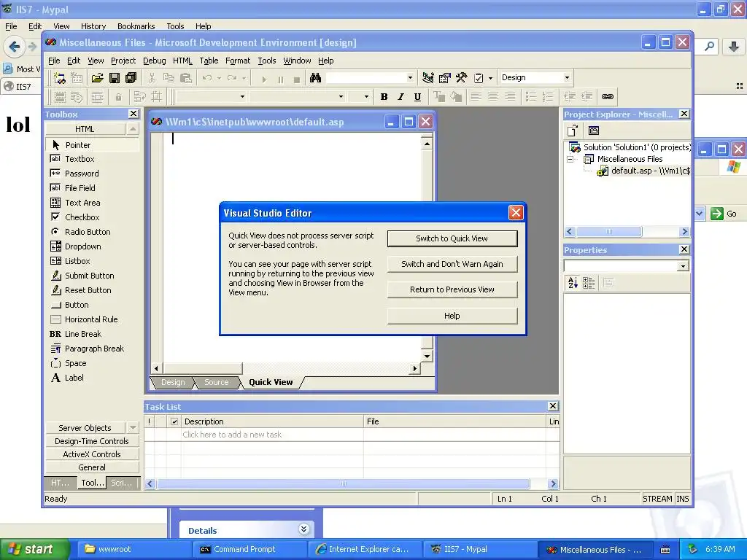Viewport: 747px width, 560px height.
Task: Click the Toolbox hammer-and-wrench icon
Action: (x=461, y=78)
